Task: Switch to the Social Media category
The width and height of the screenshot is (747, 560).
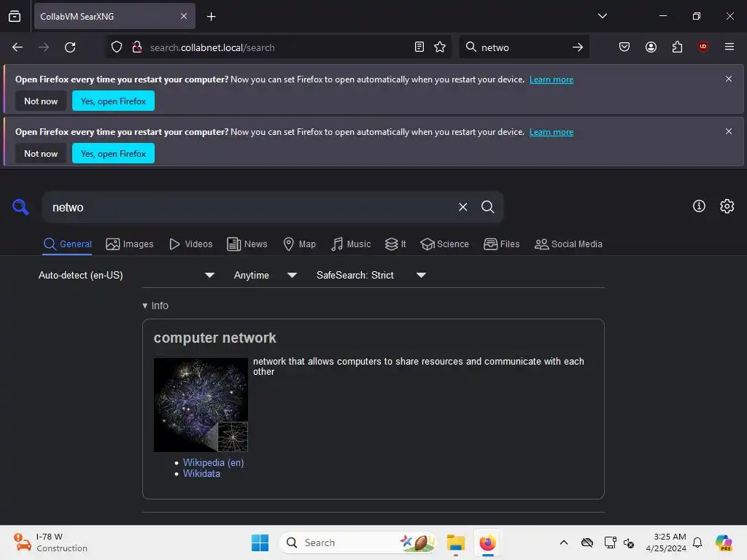Action: [568, 244]
